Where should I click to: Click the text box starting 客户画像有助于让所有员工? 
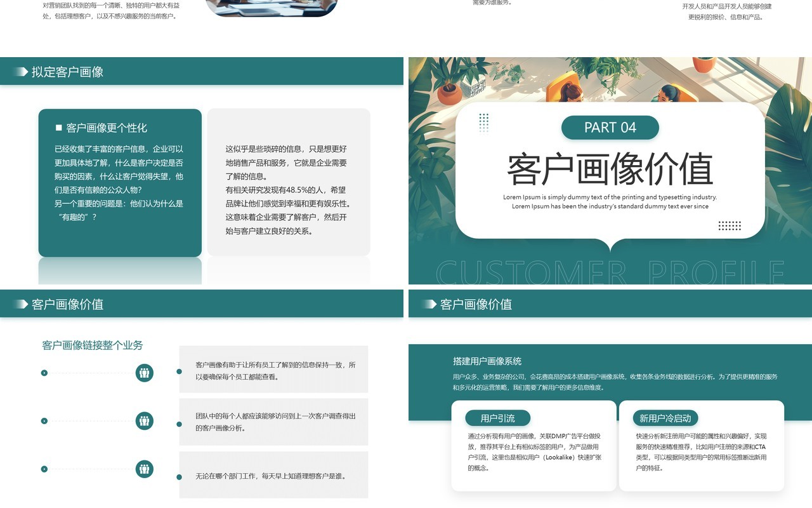274,371
